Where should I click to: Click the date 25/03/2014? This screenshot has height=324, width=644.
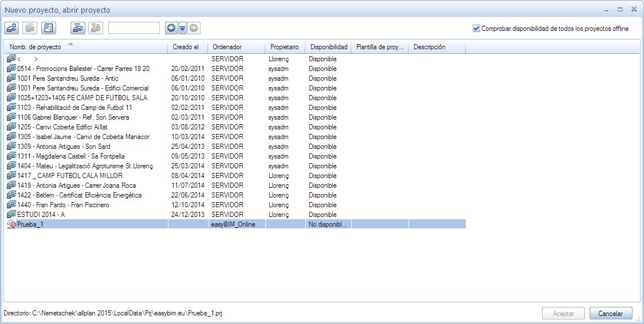click(x=188, y=166)
